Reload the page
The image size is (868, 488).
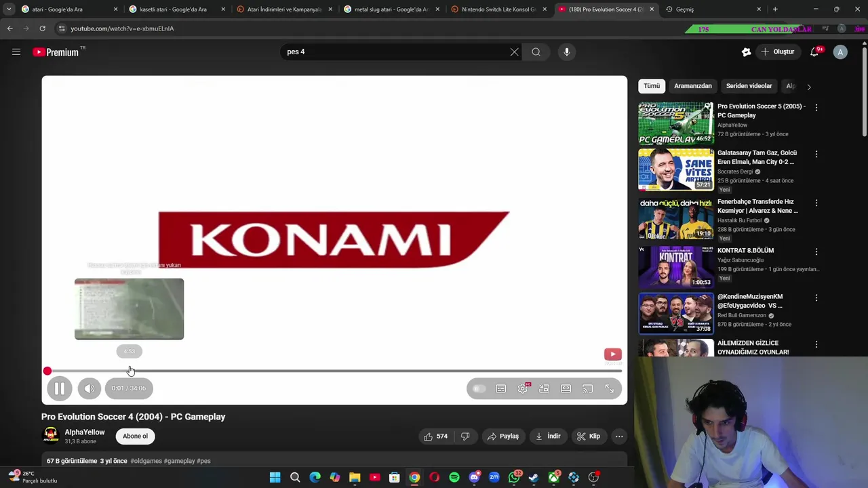point(42,28)
